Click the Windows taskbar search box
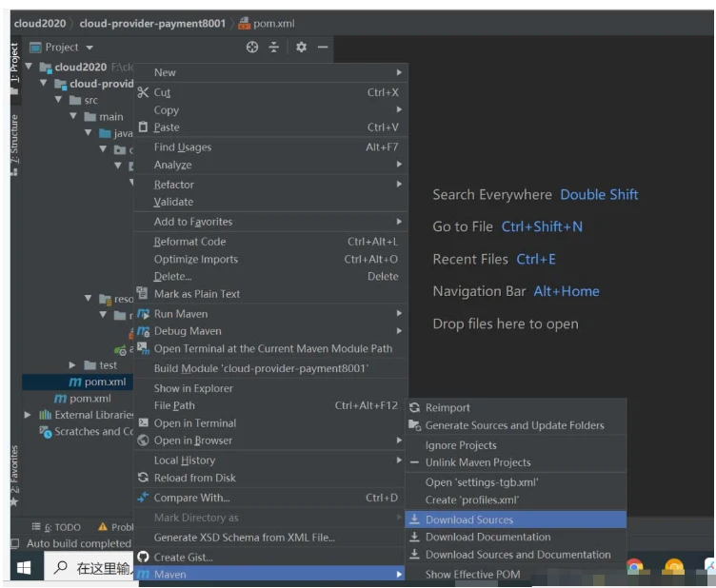Viewport: 716px width, 588px height. (90, 568)
